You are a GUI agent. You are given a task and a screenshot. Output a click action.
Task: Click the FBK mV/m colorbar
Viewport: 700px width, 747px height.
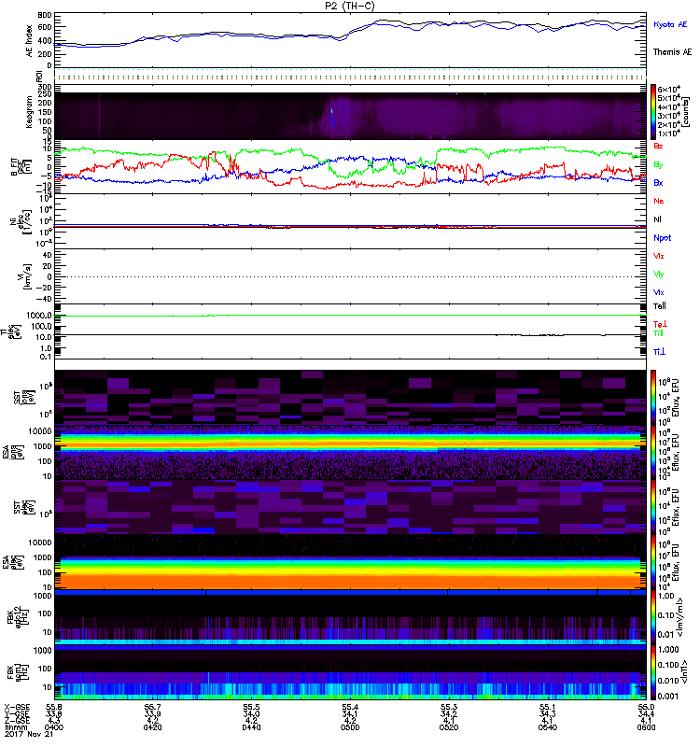(x=653, y=617)
